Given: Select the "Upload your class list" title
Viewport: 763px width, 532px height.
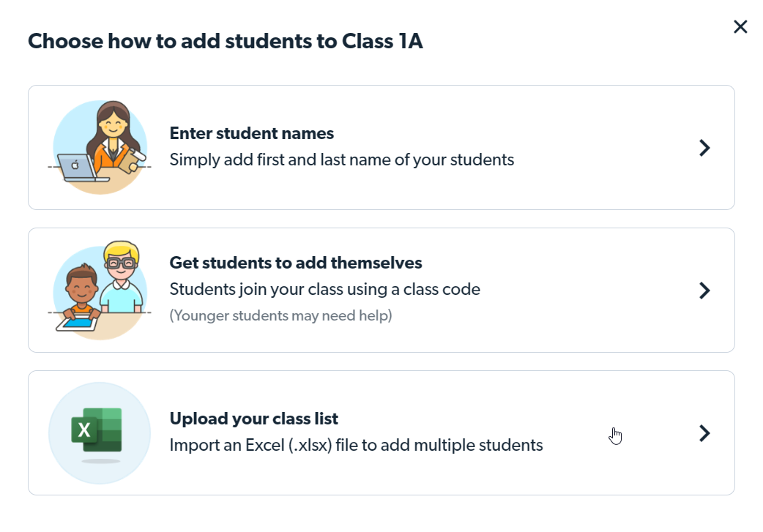Looking at the screenshot, I should 254,419.
